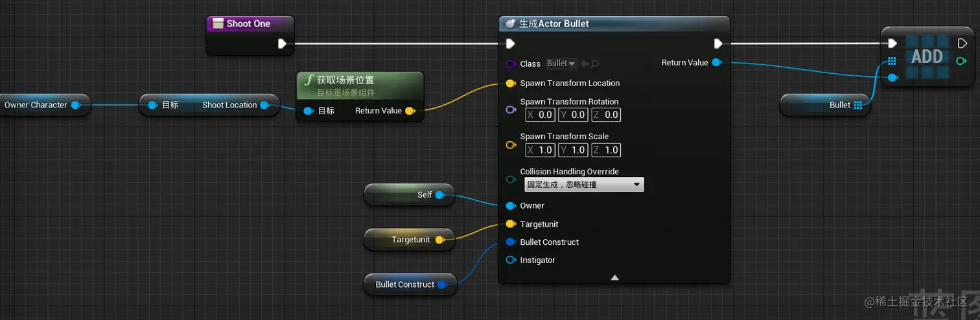
Task: Click the Spawn Transform Rotation input pin
Action: coord(511,110)
